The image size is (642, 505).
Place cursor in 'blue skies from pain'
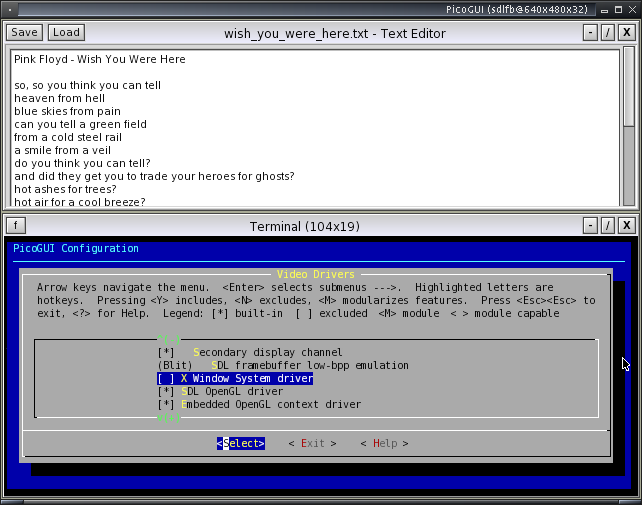tap(68, 111)
